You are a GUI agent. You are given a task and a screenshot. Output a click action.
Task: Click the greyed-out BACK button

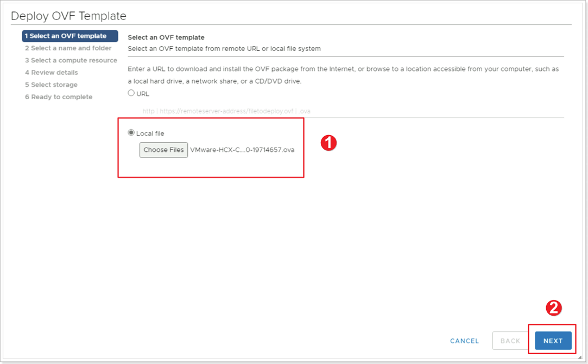click(510, 341)
